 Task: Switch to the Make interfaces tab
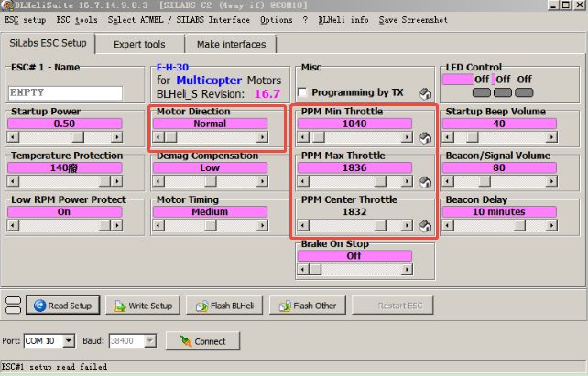click(x=231, y=44)
